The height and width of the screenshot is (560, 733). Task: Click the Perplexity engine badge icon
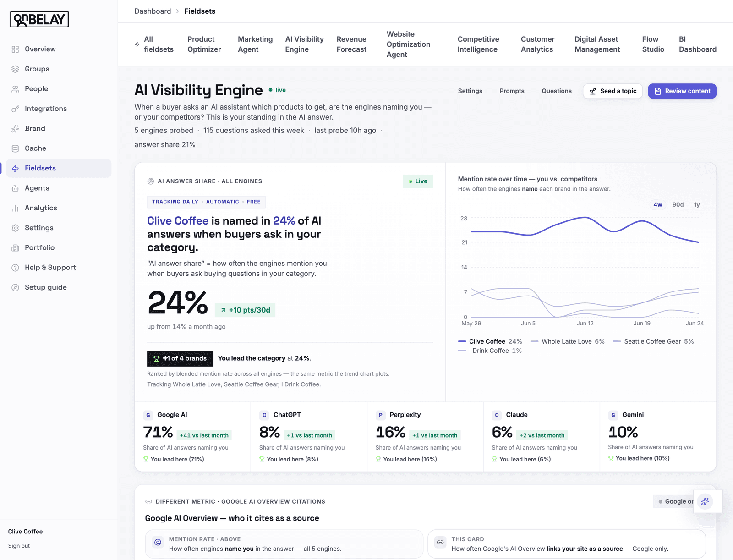(x=380, y=415)
